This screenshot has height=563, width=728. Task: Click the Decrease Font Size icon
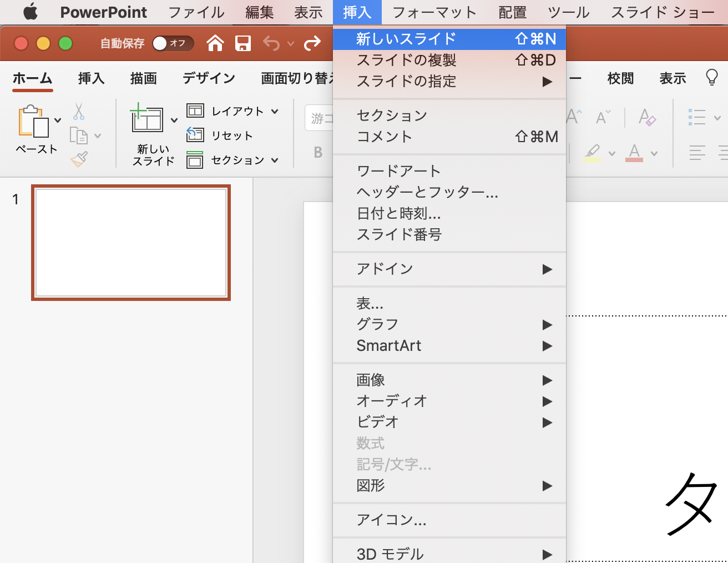click(603, 117)
